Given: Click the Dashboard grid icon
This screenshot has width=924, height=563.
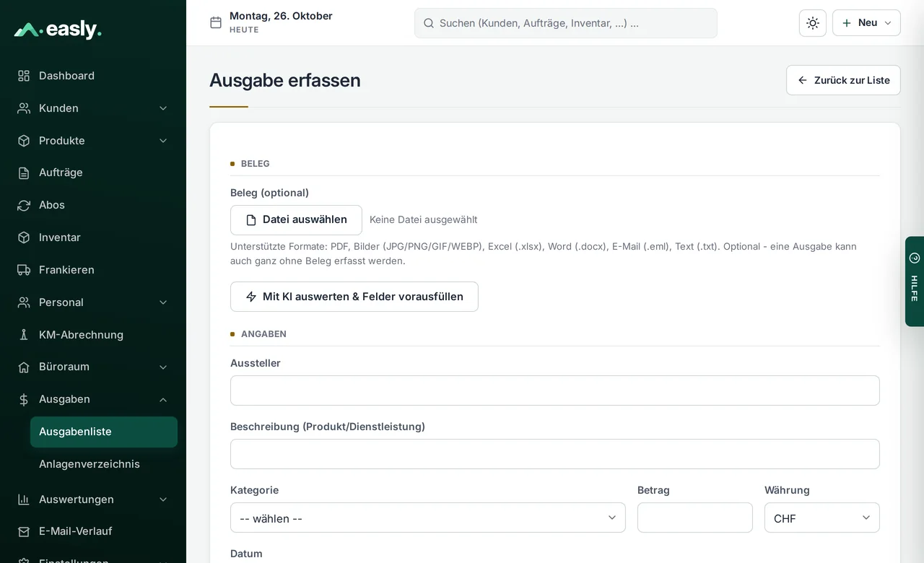Looking at the screenshot, I should point(24,76).
